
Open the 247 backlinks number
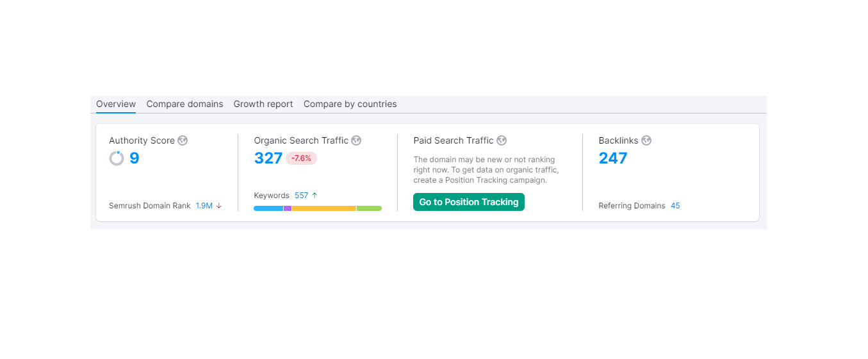coord(613,158)
